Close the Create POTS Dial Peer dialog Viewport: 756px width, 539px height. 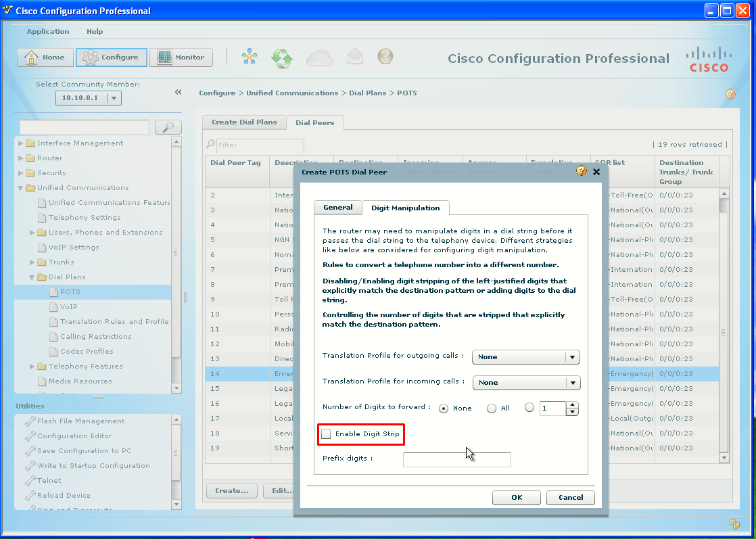point(596,172)
